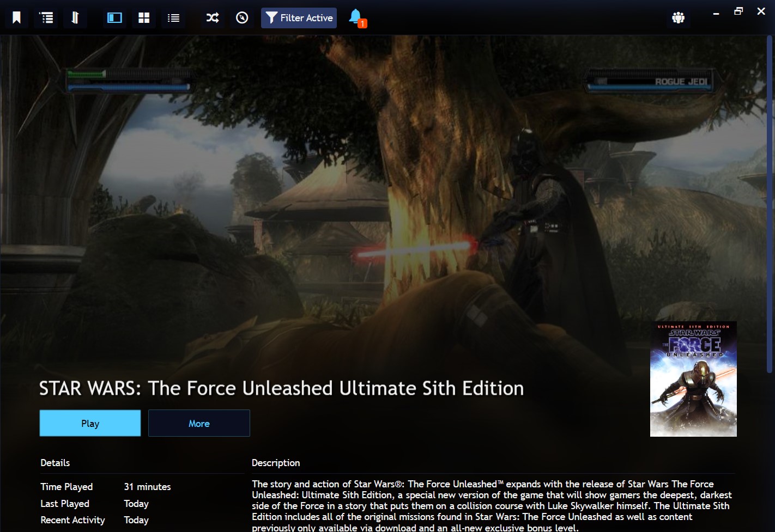Image resolution: width=775 pixels, height=532 pixels.
Task: Click the bookmark icon in the toolbar
Action: tap(17, 18)
